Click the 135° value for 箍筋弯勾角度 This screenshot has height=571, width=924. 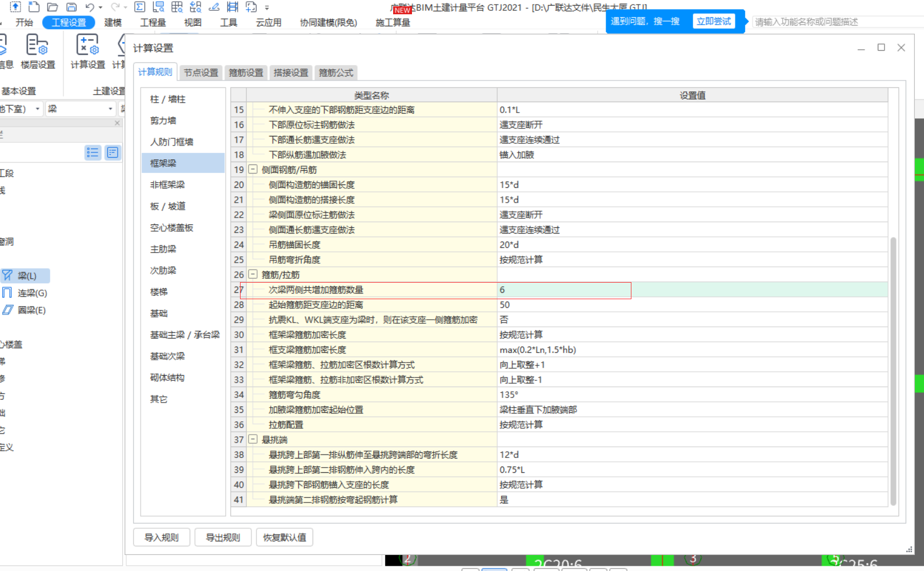tap(693, 395)
